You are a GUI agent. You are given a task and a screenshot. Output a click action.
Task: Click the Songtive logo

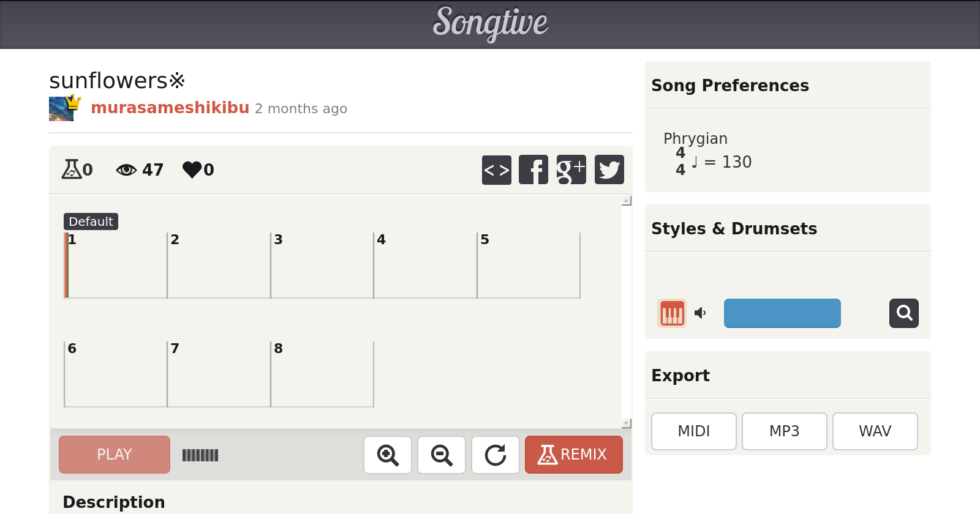pyautogui.click(x=490, y=23)
